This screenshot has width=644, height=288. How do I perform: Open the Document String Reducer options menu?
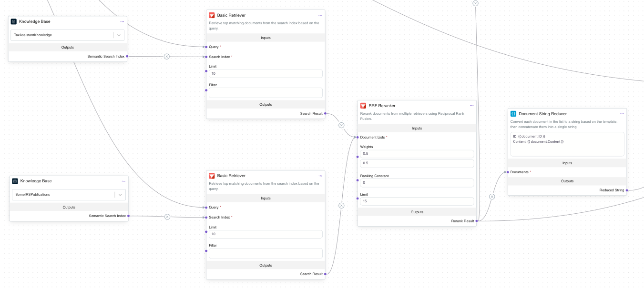pyautogui.click(x=622, y=114)
